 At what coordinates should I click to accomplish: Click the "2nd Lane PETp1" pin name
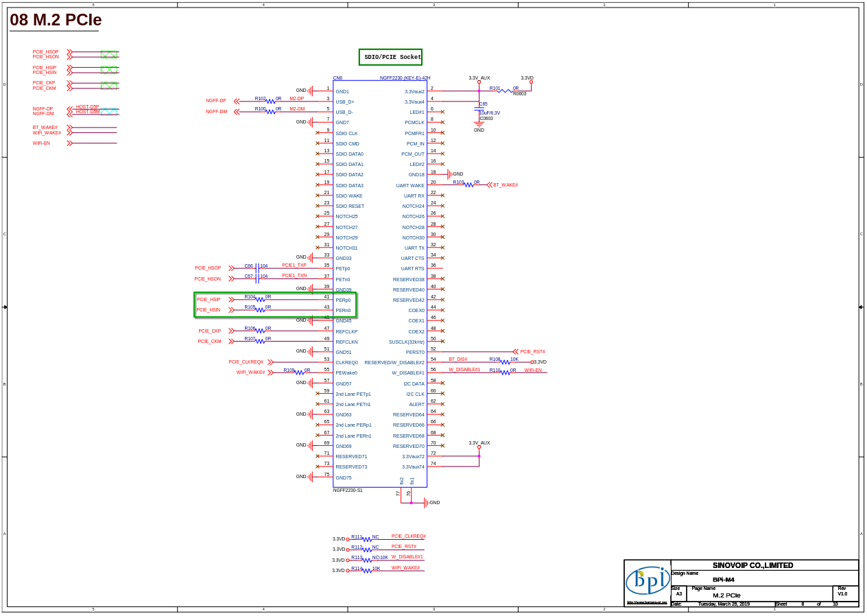pos(353,394)
